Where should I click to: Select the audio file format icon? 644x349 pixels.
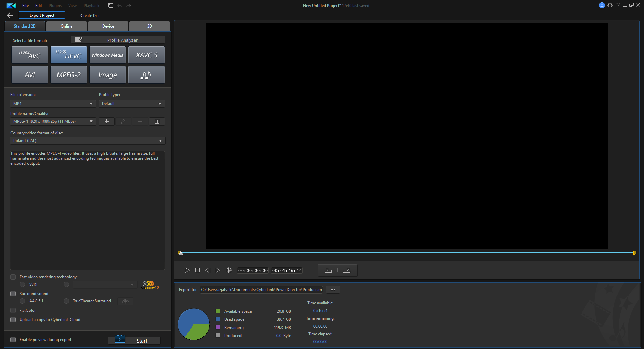pyautogui.click(x=147, y=74)
